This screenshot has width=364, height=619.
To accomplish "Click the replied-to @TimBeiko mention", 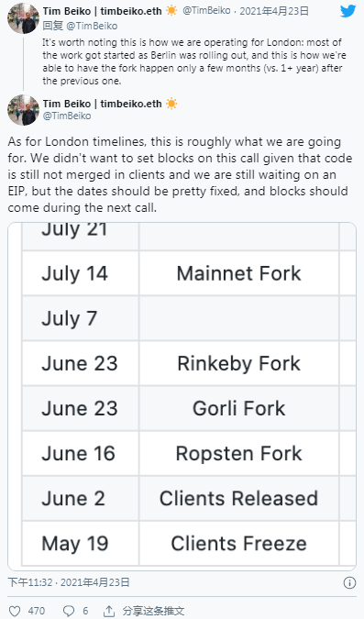I will (91, 26).
